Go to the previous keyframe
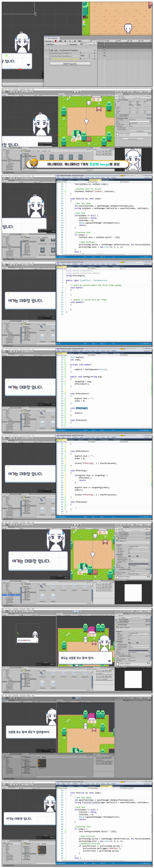The height and width of the screenshot is (868, 154). click(65, 41)
